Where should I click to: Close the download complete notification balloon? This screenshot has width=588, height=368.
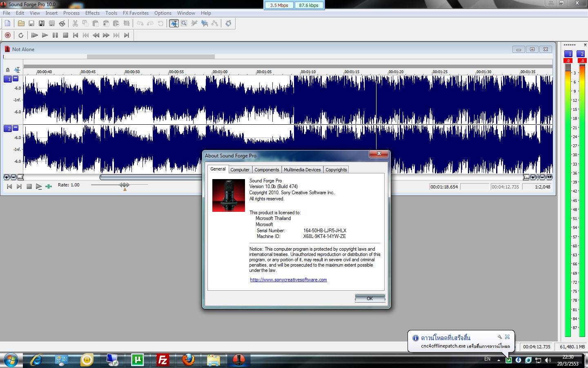(x=507, y=337)
